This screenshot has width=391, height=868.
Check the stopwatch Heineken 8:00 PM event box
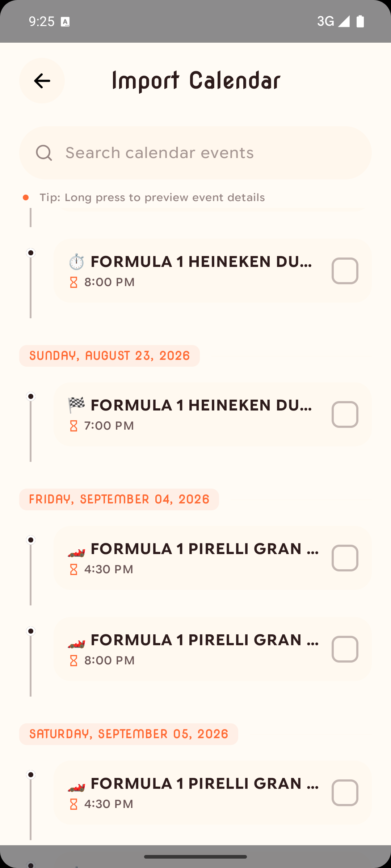(345, 271)
